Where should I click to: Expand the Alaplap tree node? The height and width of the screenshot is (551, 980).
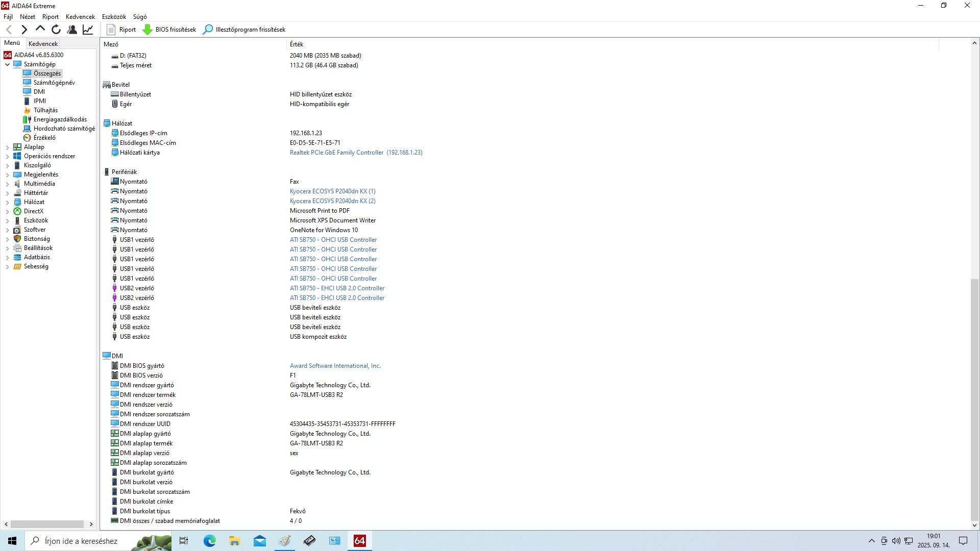[7, 147]
